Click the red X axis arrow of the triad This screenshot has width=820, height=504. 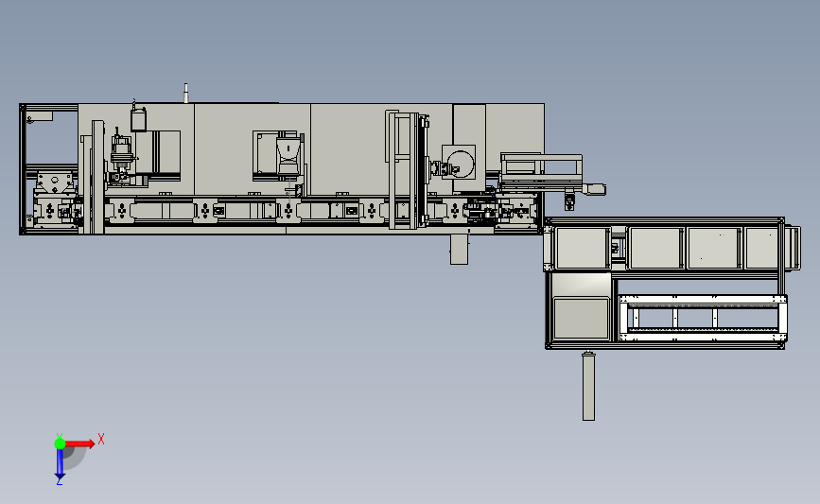click(80, 443)
